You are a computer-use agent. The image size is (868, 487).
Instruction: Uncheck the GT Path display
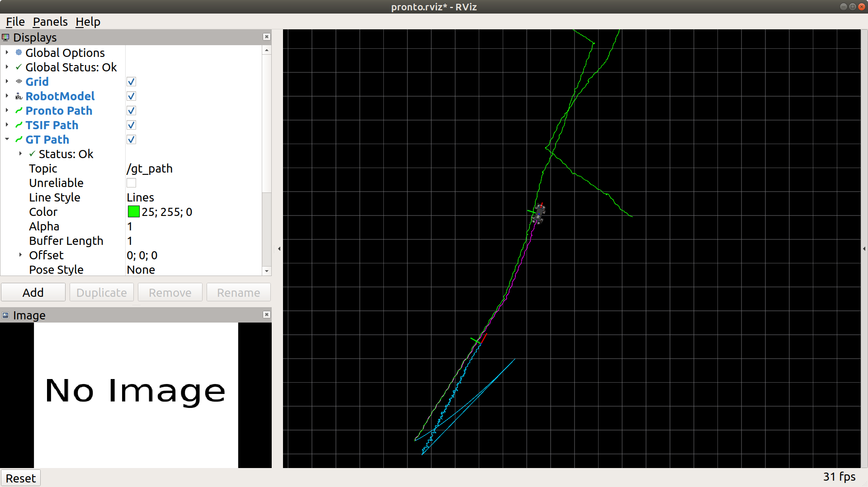(131, 140)
